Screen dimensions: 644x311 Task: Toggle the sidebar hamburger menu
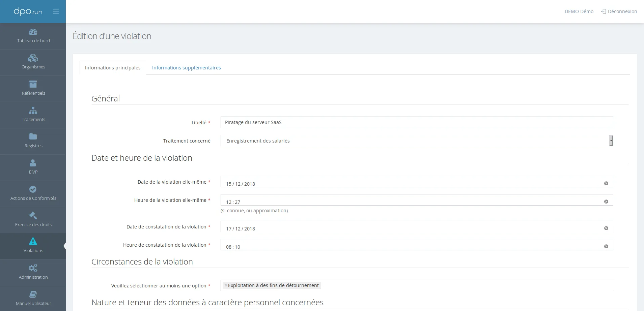(56, 11)
